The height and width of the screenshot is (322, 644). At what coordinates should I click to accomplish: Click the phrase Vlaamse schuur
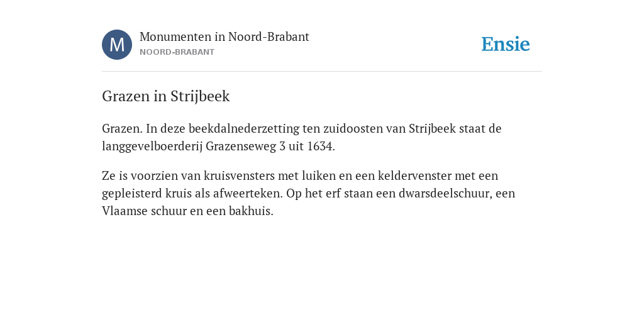(x=144, y=211)
